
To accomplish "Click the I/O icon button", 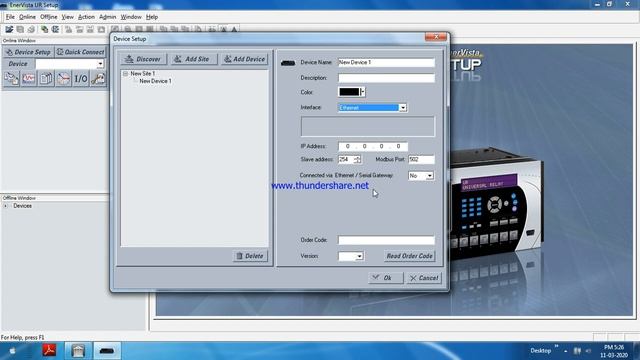I will pyautogui.click(x=80, y=78).
